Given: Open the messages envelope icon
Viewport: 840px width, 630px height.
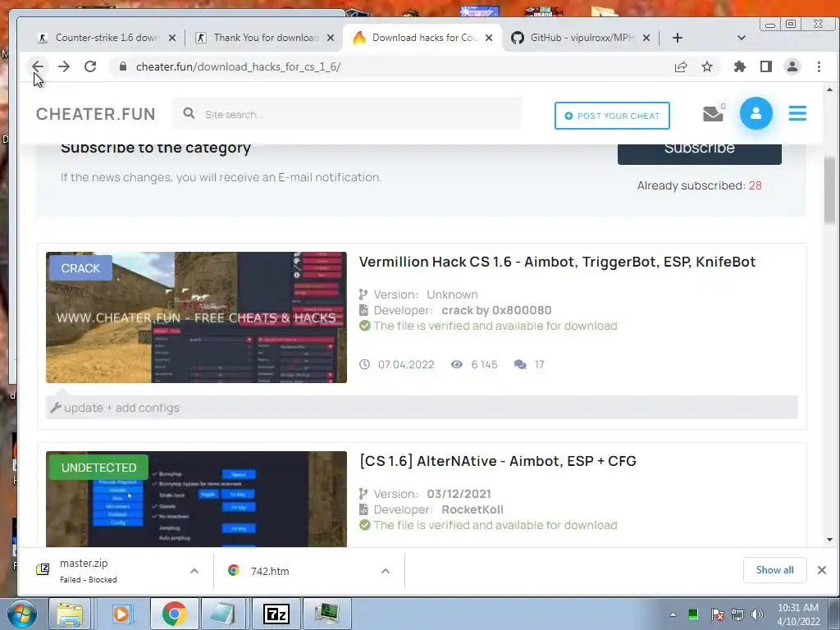Looking at the screenshot, I should click(x=713, y=113).
